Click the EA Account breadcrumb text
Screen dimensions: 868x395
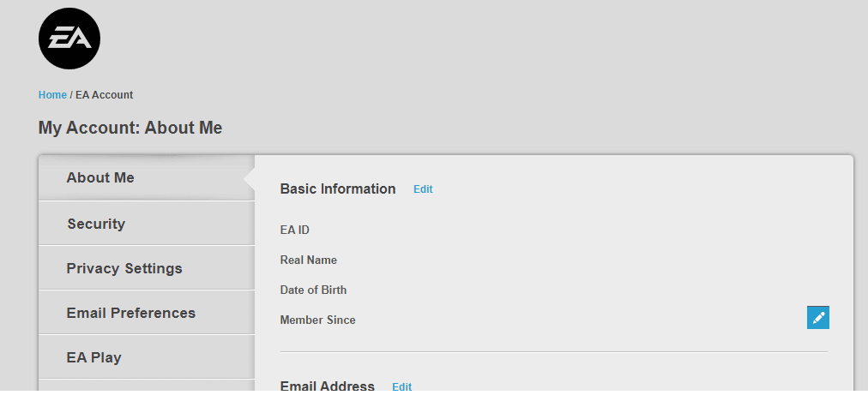pos(104,95)
